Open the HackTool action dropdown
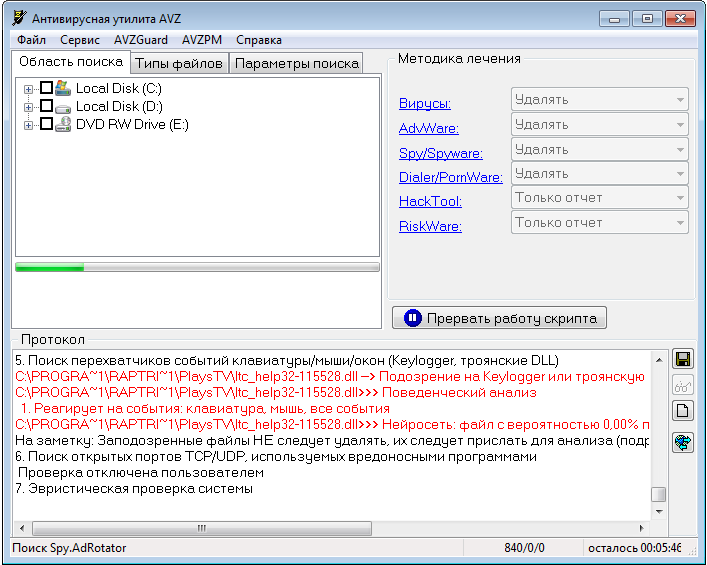The height and width of the screenshot is (565, 707). point(600,198)
